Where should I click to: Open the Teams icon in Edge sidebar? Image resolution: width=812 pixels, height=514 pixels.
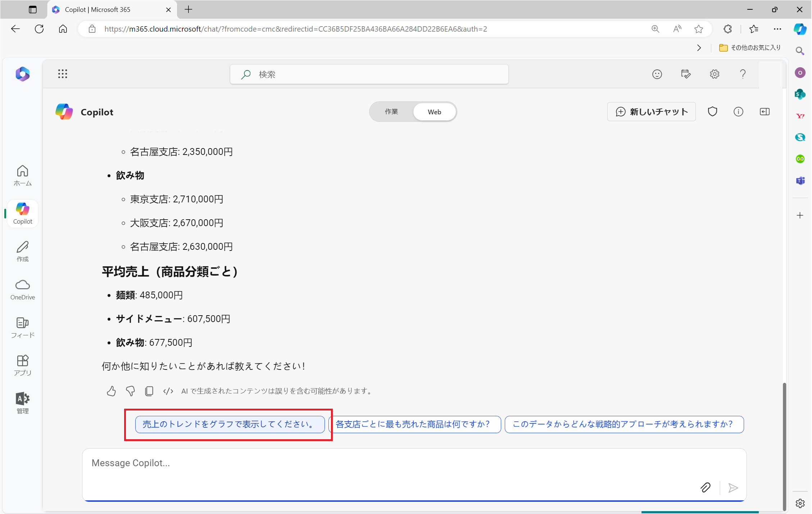pos(800,180)
